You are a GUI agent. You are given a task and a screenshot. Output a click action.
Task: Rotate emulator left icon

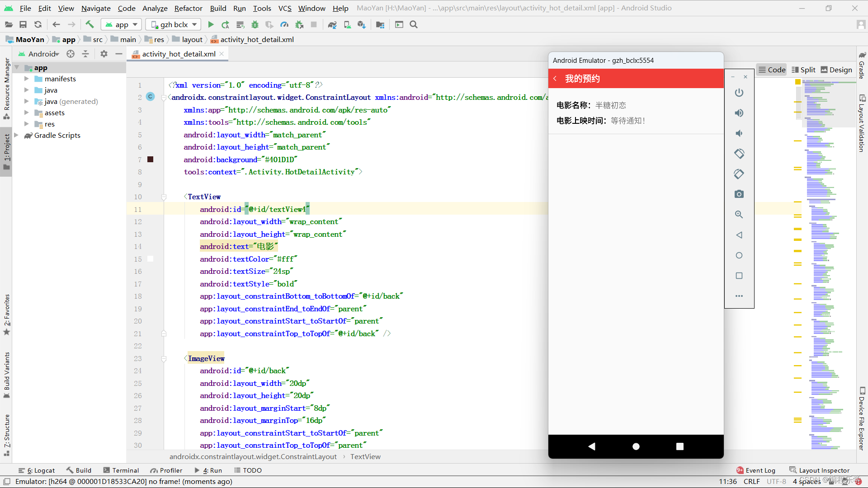[739, 154]
